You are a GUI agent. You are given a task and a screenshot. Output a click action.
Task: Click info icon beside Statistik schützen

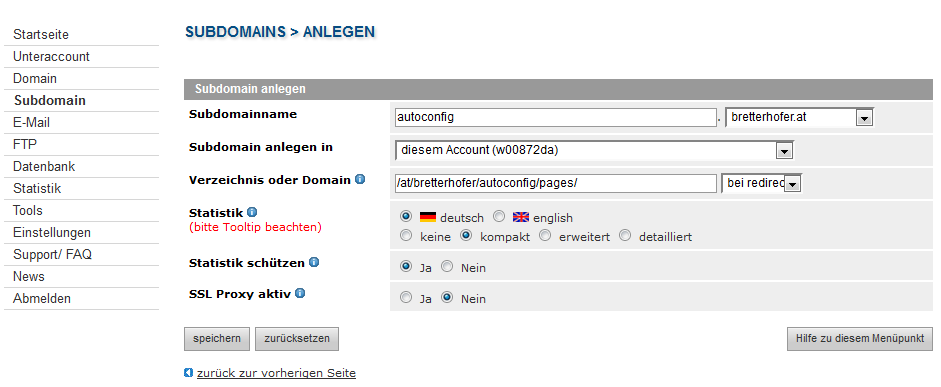(314, 262)
